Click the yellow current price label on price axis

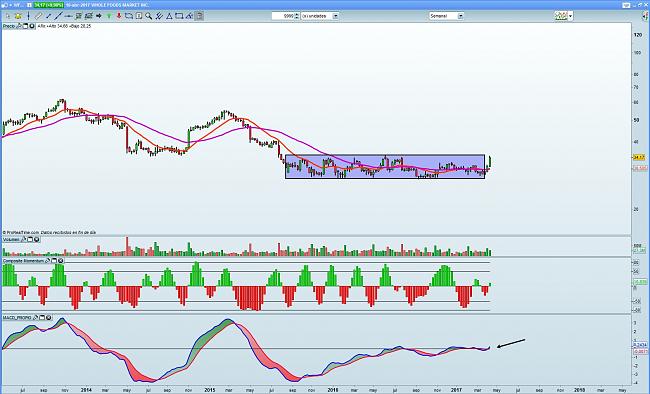(x=639, y=158)
